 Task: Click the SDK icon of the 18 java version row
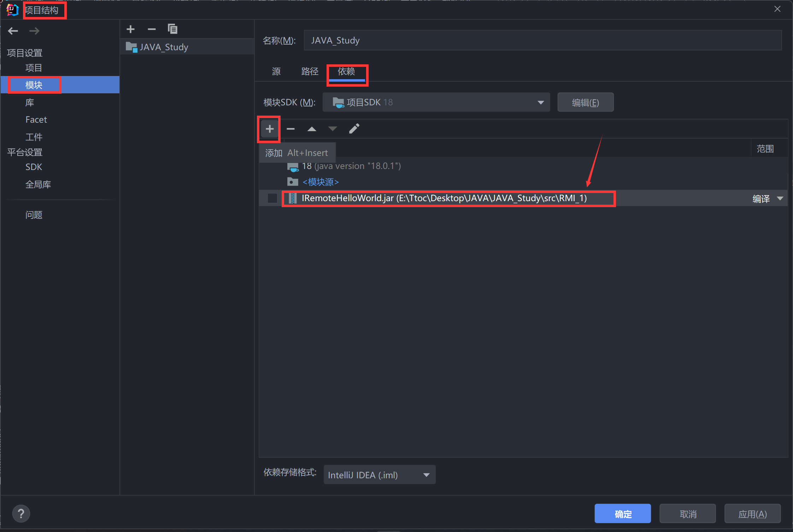(x=293, y=166)
